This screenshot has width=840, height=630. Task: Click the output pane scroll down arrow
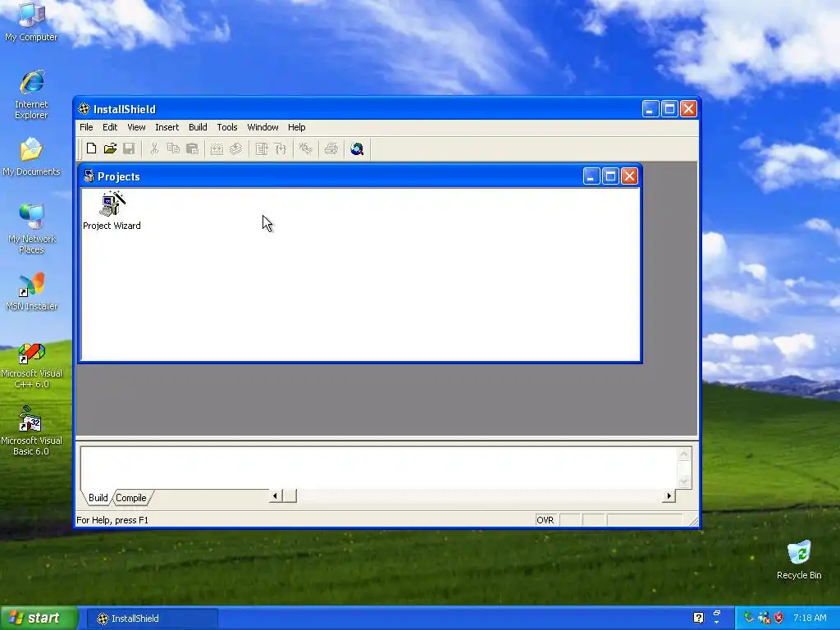coord(683,481)
